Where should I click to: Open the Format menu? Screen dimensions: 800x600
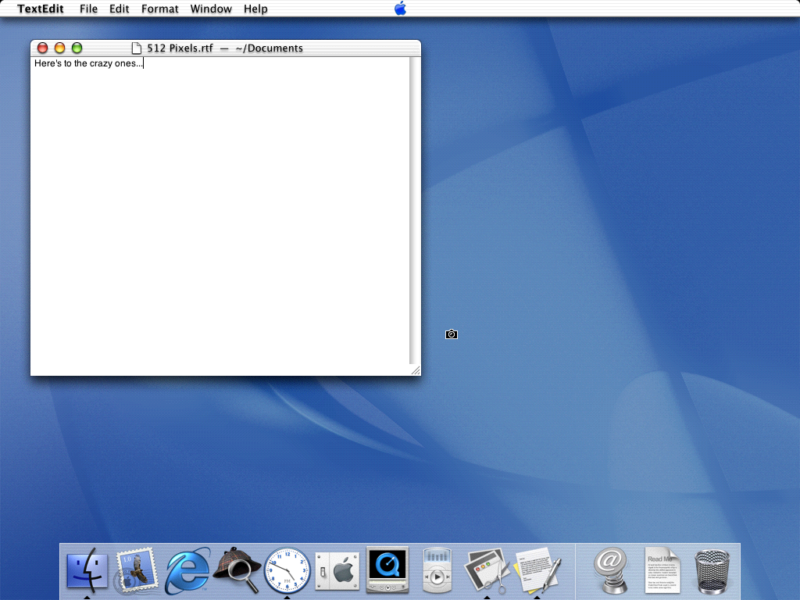pos(159,9)
